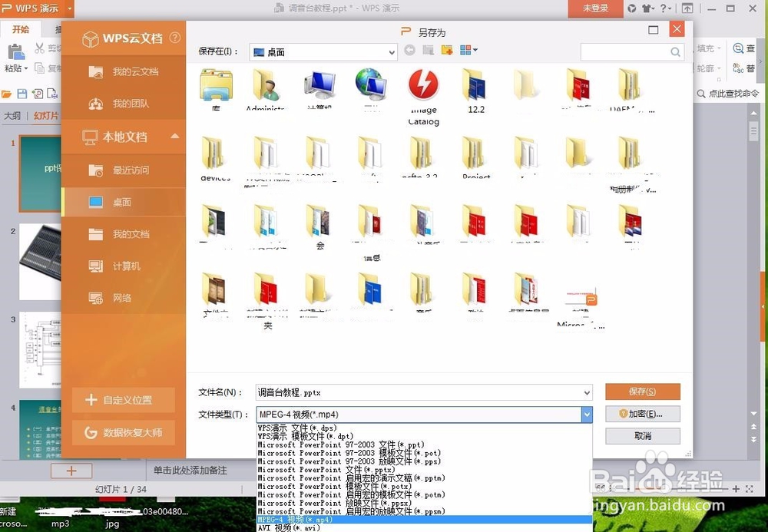
Task: Toggle the 文件类型 dropdown arrow
Action: 587,415
